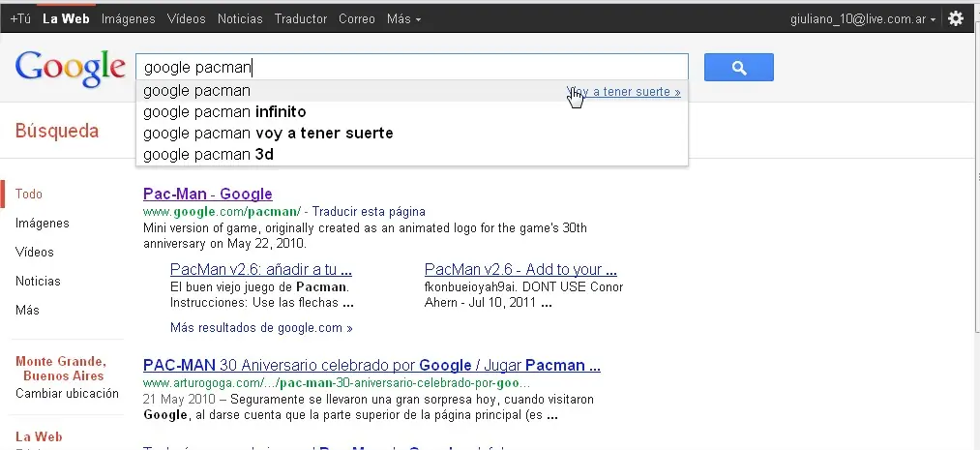Select Imágenes in the left sidebar

42,224
